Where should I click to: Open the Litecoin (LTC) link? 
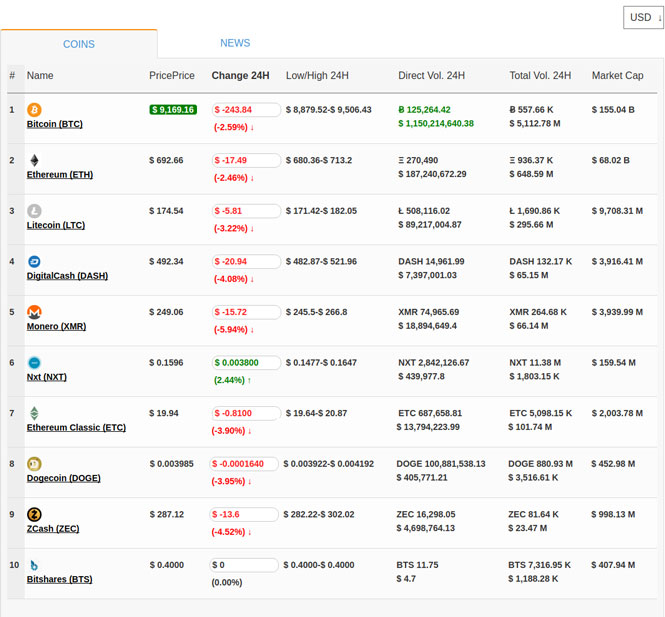point(56,225)
